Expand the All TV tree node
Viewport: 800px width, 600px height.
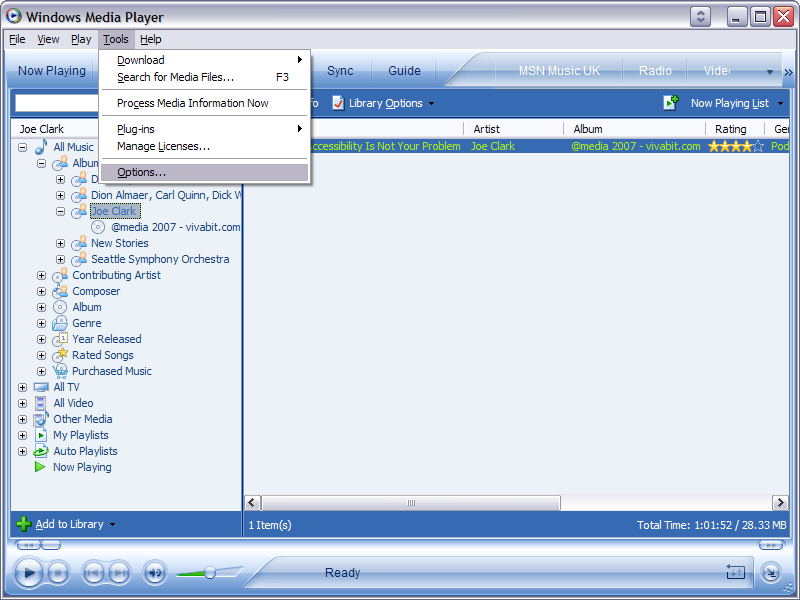click(x=22, y=387)
